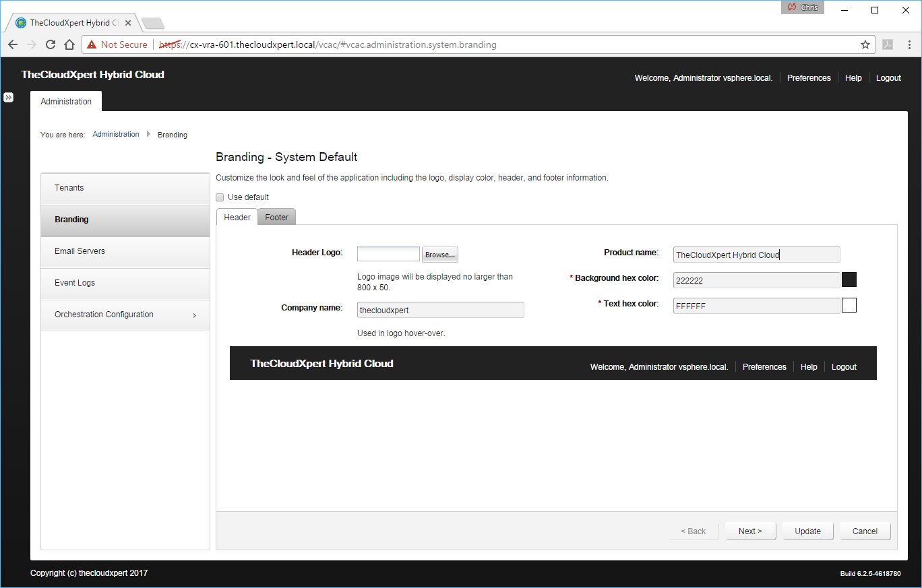Click the PDF extension icon
Image resolution: width=922 pixels, height=588 pixels.
tap(888, 44)
